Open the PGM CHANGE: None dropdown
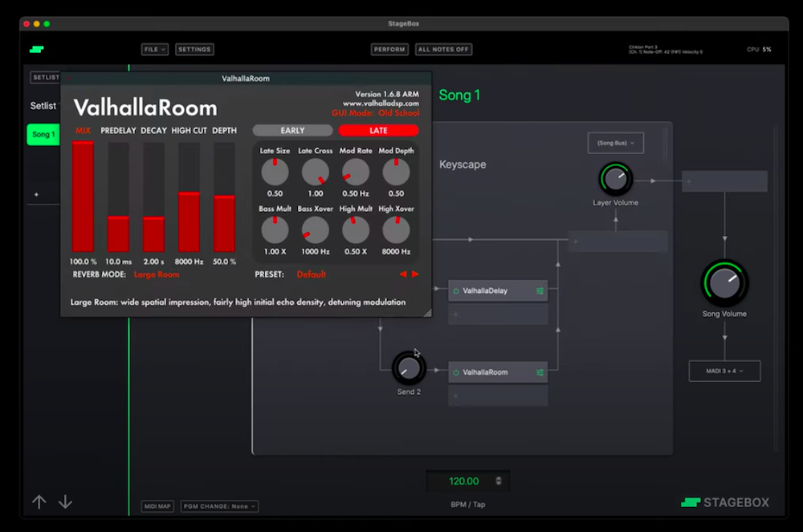 tap(219, 506)
